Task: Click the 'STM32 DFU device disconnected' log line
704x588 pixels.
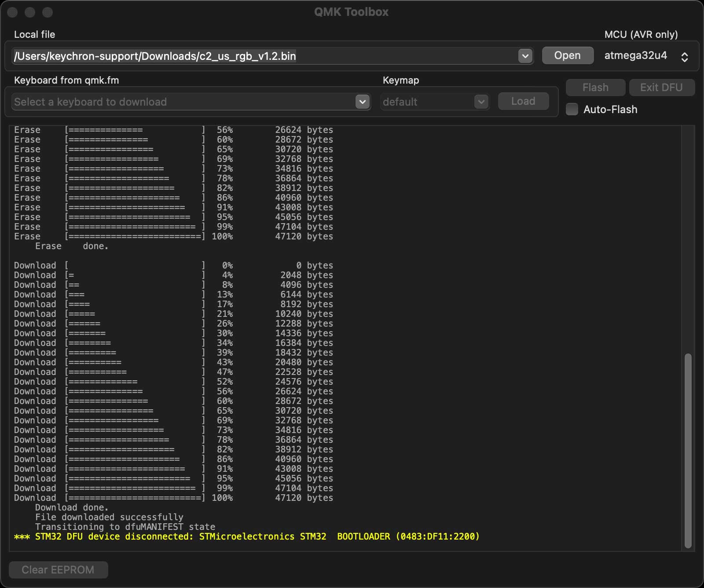Action: [247, 537]
